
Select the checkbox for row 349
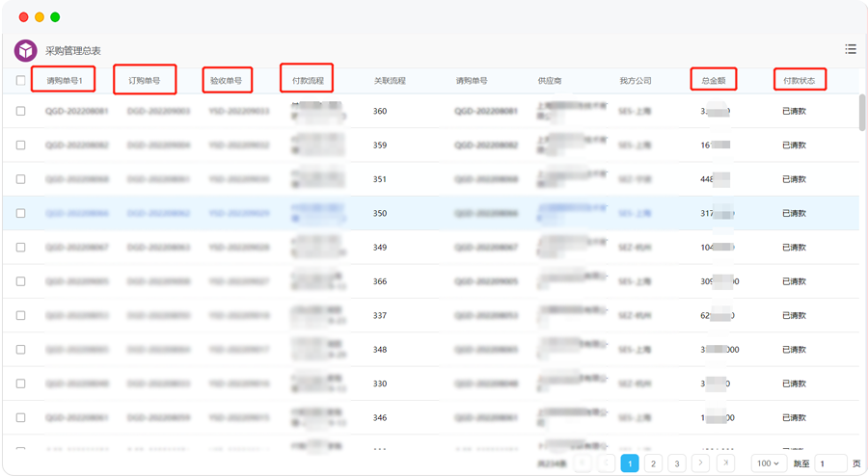(x=20, y=247)
